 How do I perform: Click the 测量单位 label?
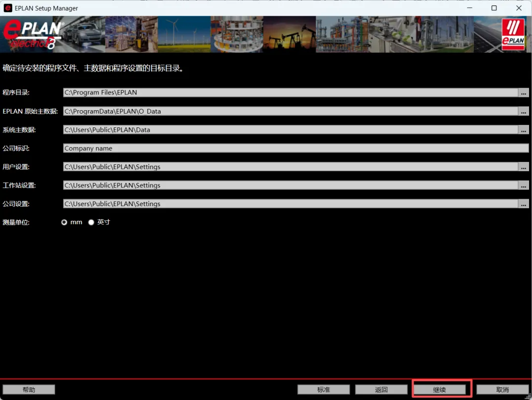click(16, 222)
